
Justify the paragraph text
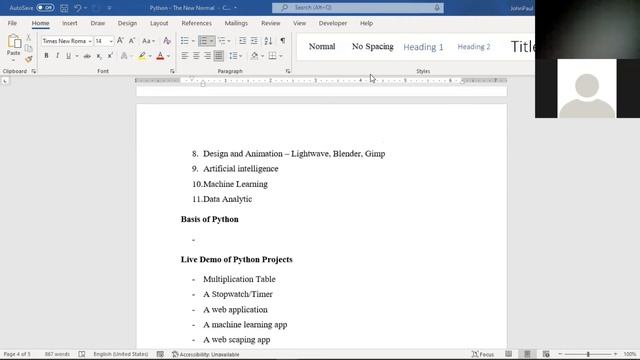219,56
